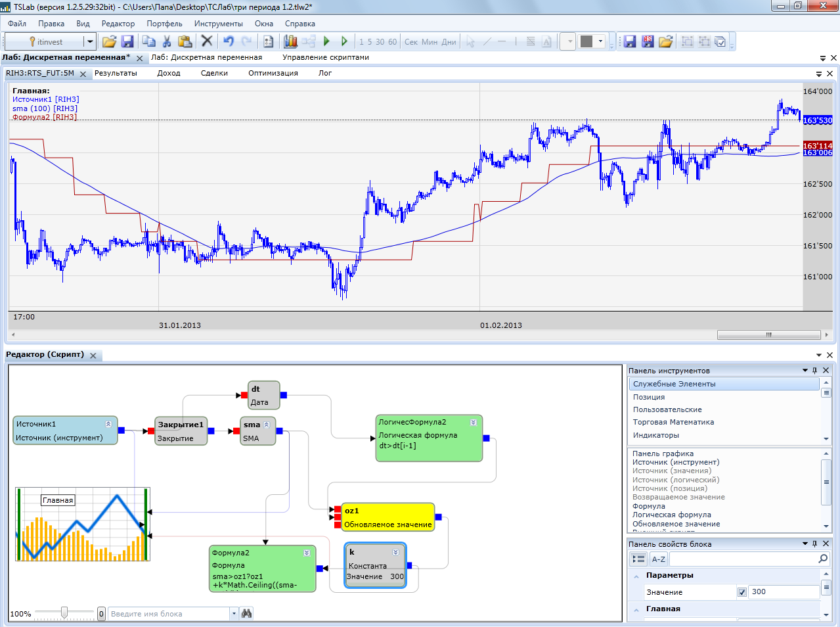Collapse the Параметры section
The image size is (840, 627).
click(636, 576)
